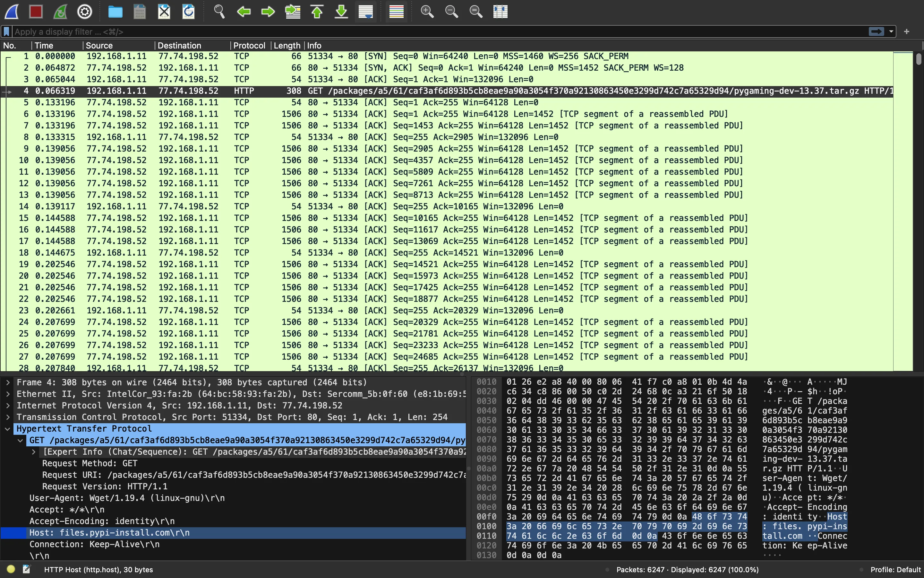
Task: Select User-Agent Wget header line
Action: point(127,498)
